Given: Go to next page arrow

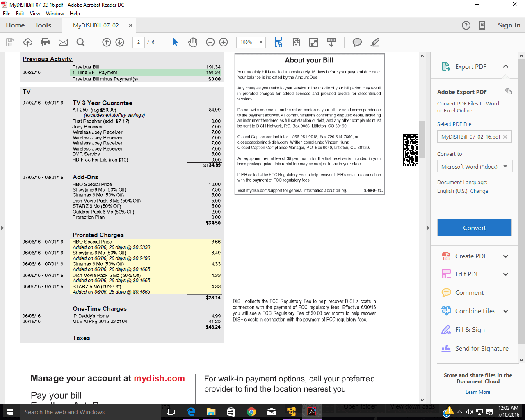Looking at the screenshot, I should click(120, 42).
